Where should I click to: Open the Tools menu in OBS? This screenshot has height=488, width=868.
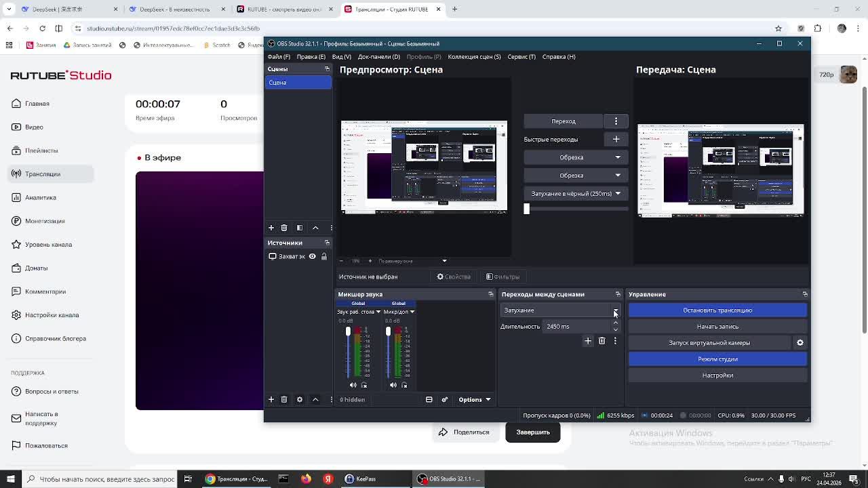[x=521, y=57]
